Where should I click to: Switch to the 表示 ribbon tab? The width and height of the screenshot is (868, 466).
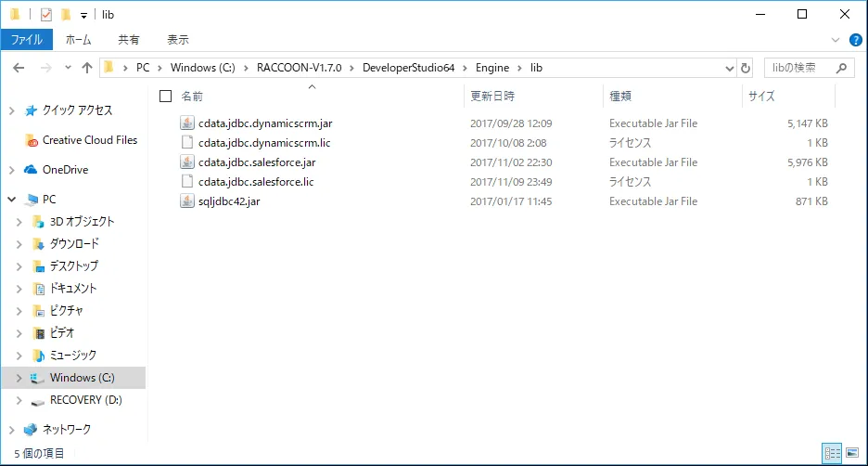(x=177, y=40)
